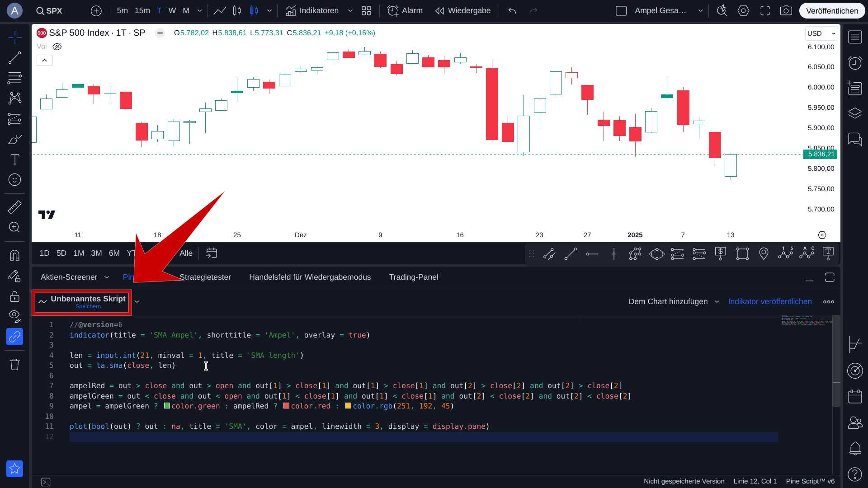
Task: Enter fullscreen mode
Action: [x=765, y=10]
